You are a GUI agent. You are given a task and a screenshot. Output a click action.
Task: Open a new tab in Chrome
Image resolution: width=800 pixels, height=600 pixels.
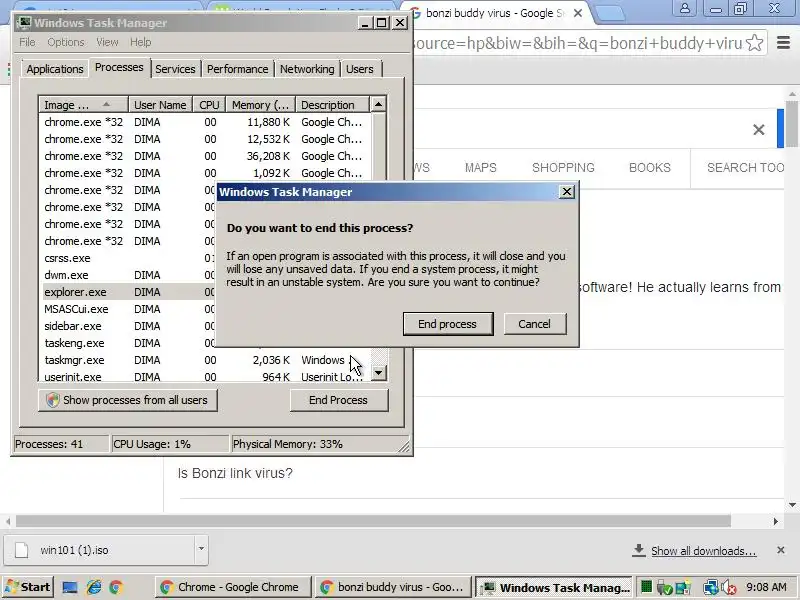[609, 13]
